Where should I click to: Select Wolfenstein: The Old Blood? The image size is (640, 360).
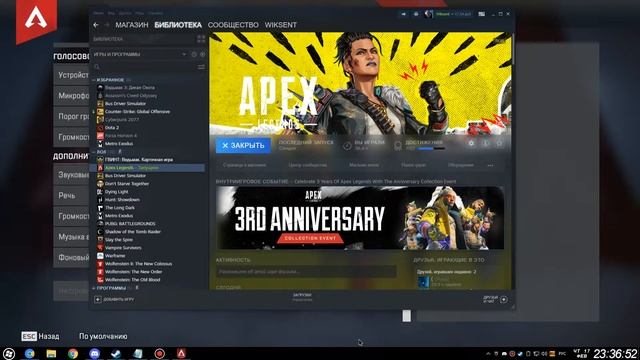(x=132, y=280)
